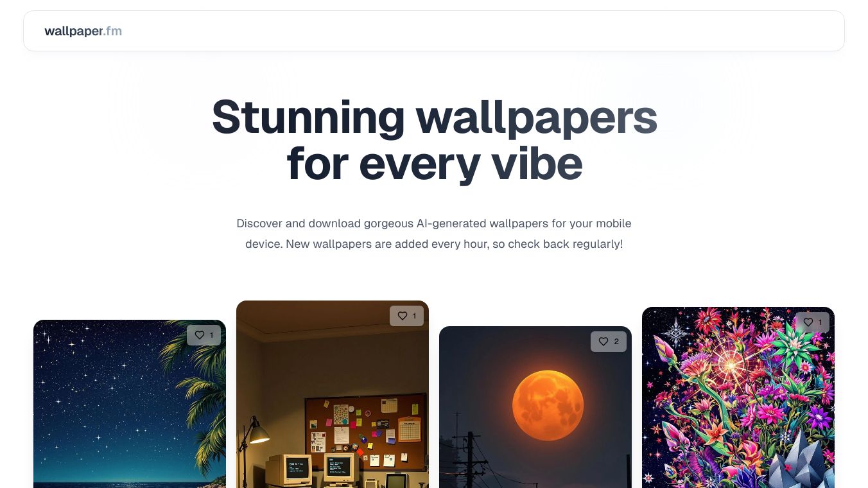Click the desk lamp in the retro room image
868x488 pixels.
point(256,433)
